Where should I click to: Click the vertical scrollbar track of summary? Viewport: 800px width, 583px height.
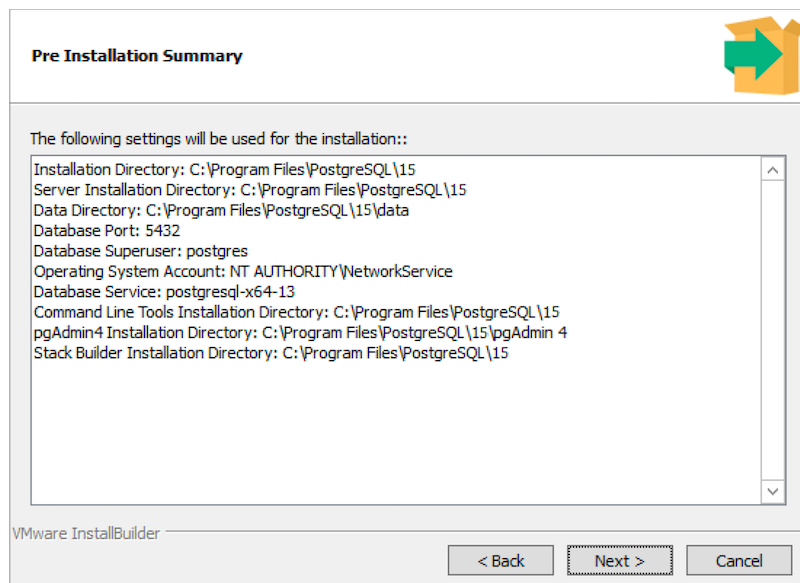pos(773,330)
